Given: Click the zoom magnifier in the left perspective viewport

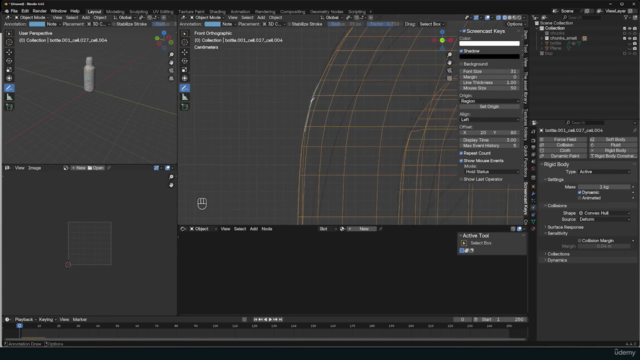Looking at the screenshot, I should click(x=171, y=55).
